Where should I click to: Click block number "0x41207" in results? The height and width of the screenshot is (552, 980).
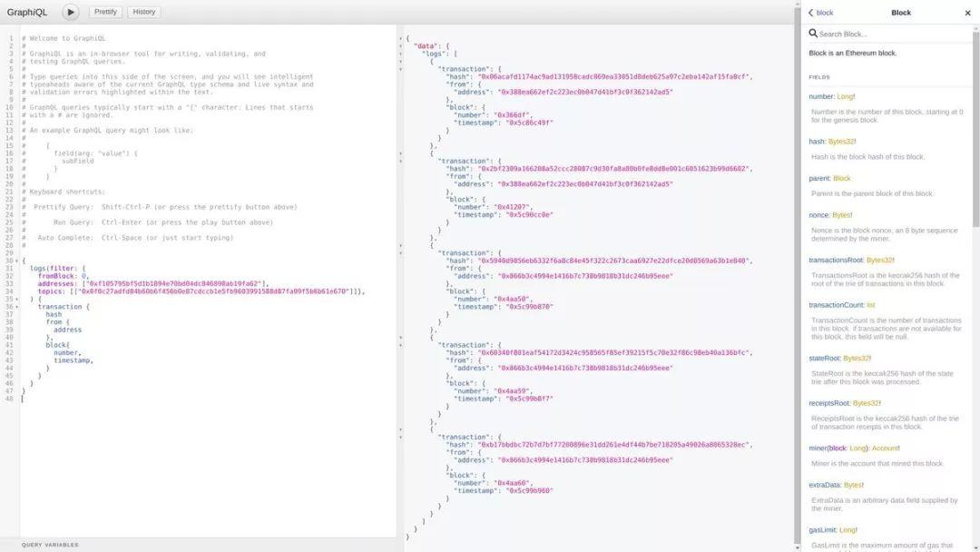[513, 207]
